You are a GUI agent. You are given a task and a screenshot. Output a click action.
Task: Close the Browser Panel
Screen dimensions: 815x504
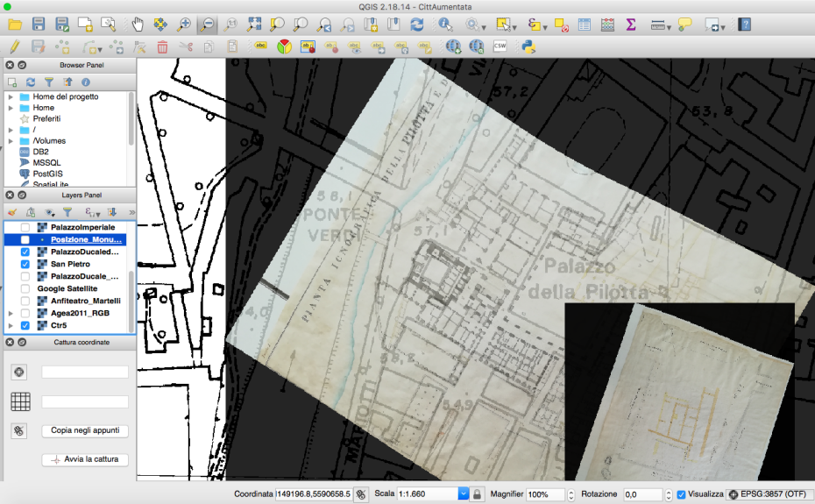10,65
